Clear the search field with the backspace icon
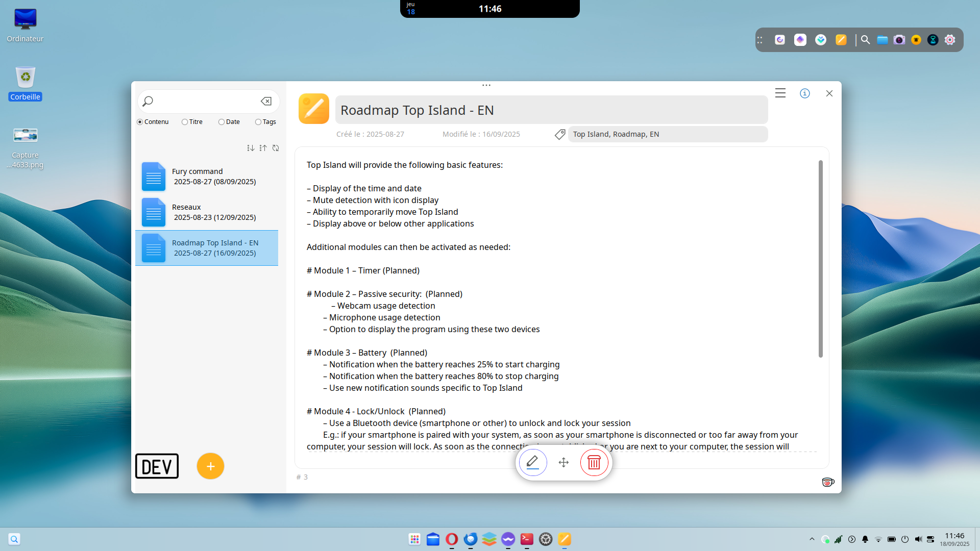 [x=266, y=101]
